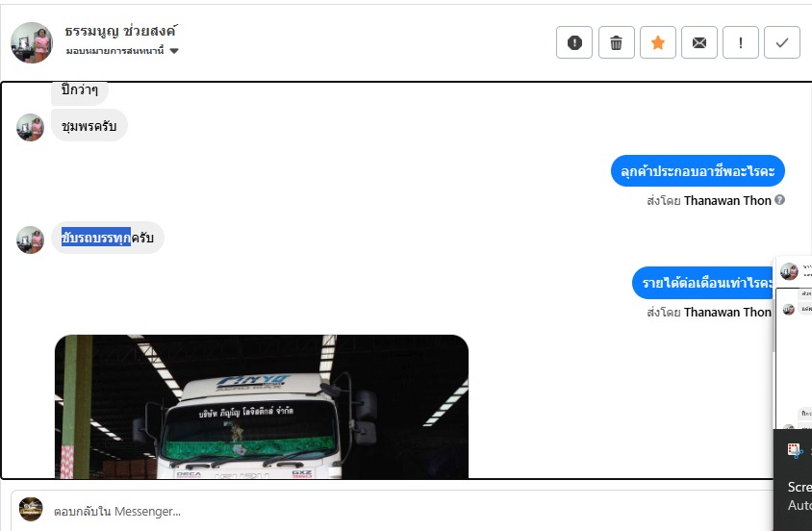The width and height of the screenshot is (812, 531).
Task: Click page avatar beside reply box
Action: [31, 509]
